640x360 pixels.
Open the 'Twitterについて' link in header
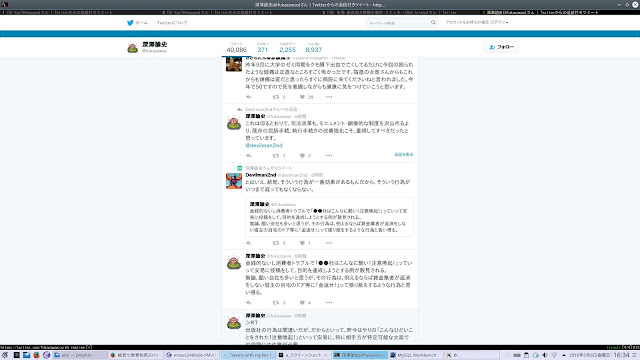pyautogui.click(x=172, y=22)
